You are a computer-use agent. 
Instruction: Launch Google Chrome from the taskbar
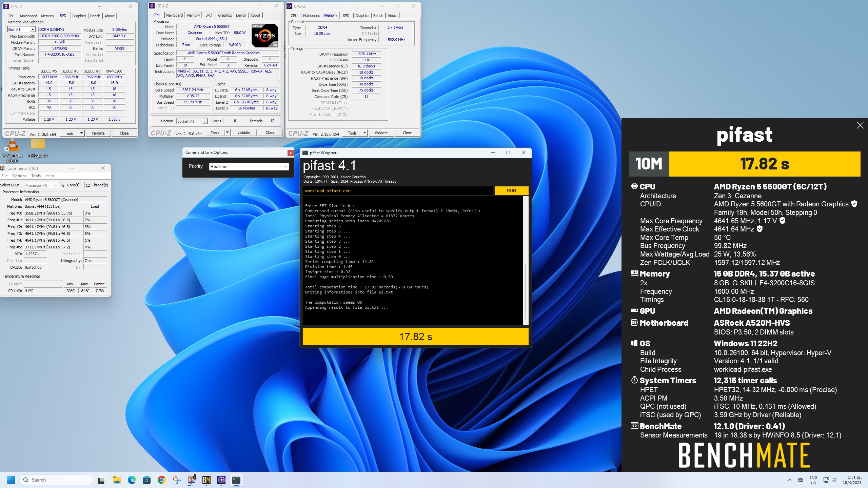click(162, 480)
